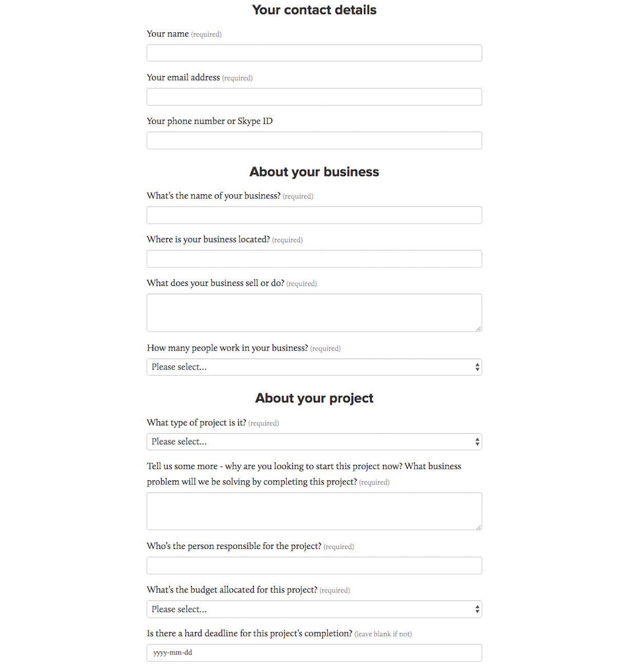Click the phone number or Skype ID field
This screenshot has height=672, width=623.
pos(314,140)
